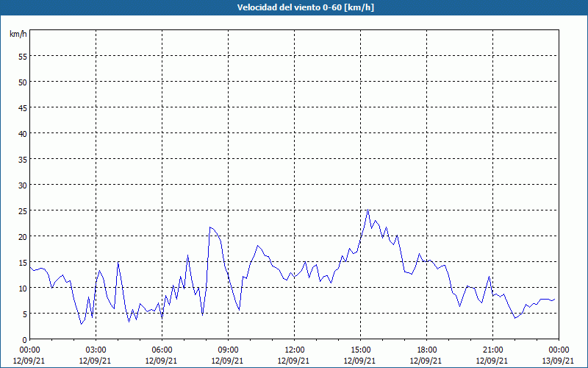Click the y-axis label 55
588x368 pixels.
[23, 56]
